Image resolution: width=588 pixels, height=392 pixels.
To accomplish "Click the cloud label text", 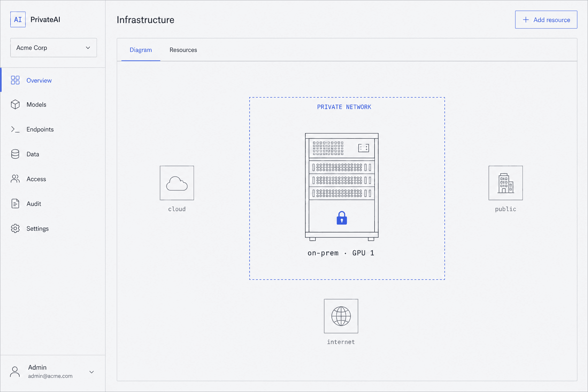I will [177, 209].
